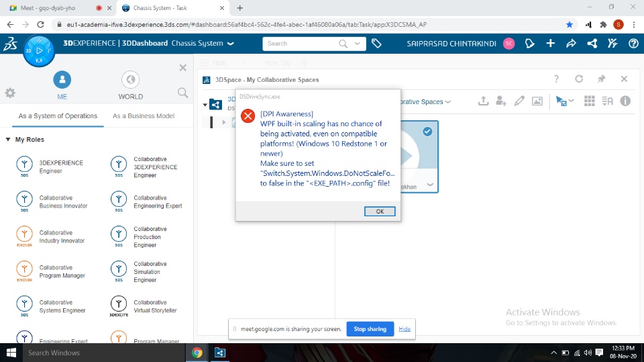The height and width of the screenshot is (362, 644).
Task: Expand the child tree node arrow
Action: pos(224,122)
